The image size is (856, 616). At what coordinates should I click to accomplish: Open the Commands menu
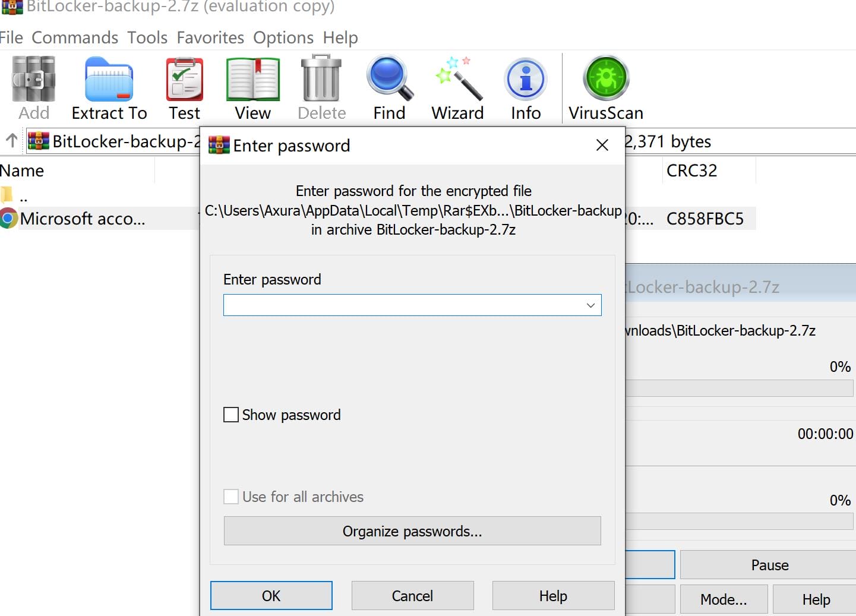(75, 37)
